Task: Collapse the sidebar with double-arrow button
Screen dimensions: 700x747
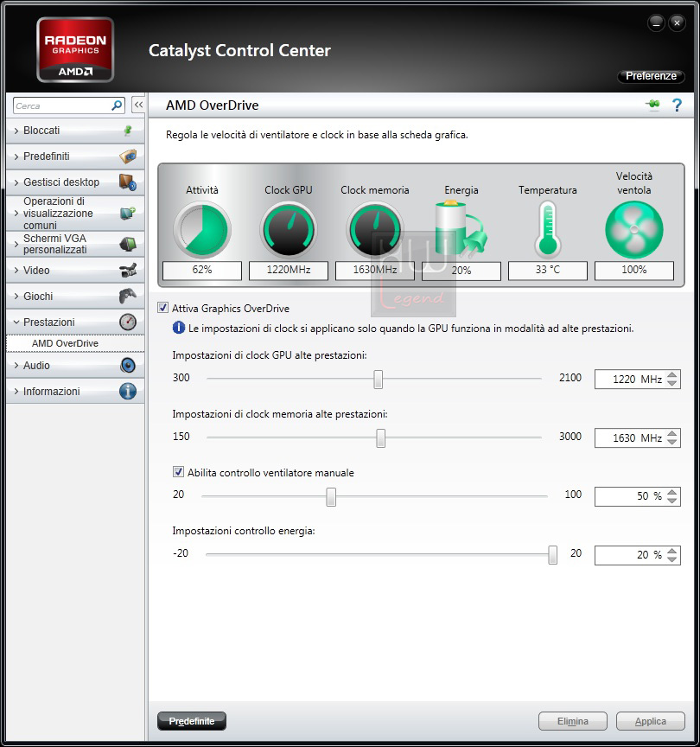Action: (x=138, y=105)
